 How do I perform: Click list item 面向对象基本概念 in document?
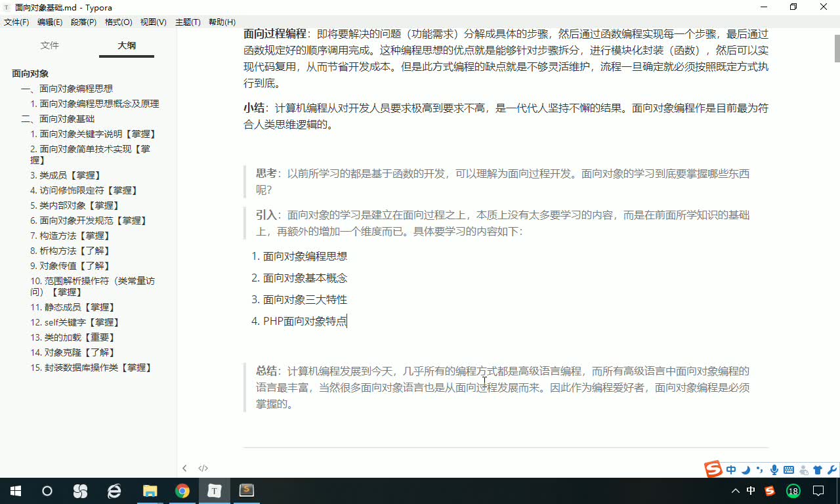pos(305,278)
